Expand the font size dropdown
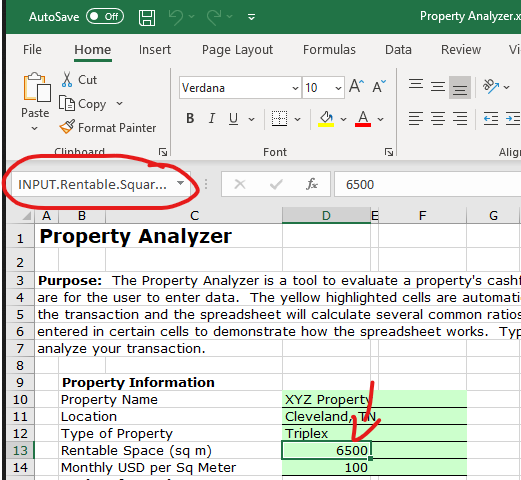 [338, 88]
